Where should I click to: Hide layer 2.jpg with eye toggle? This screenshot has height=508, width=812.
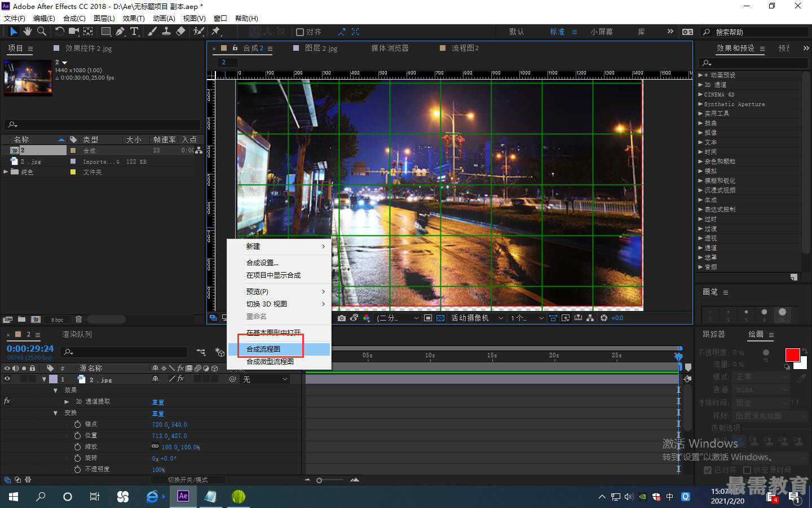pyautogui.click(x=7, y=379)
